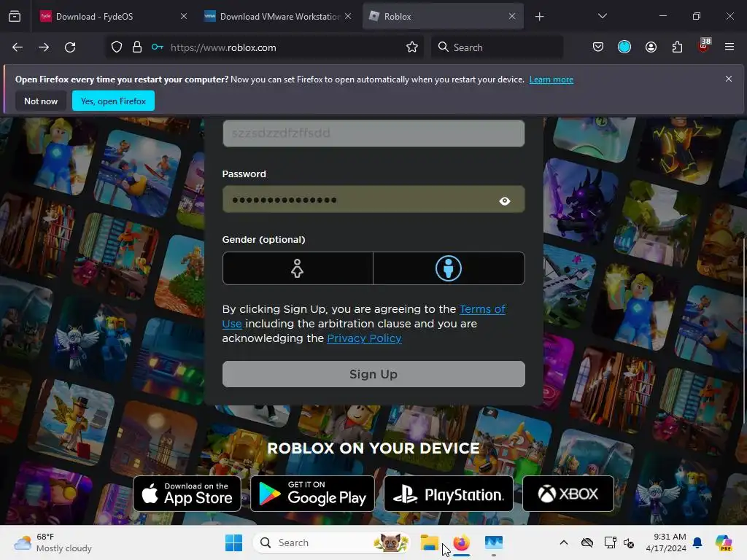
Task: Close the Download - FydeOS tab
Action: (183, 16)
